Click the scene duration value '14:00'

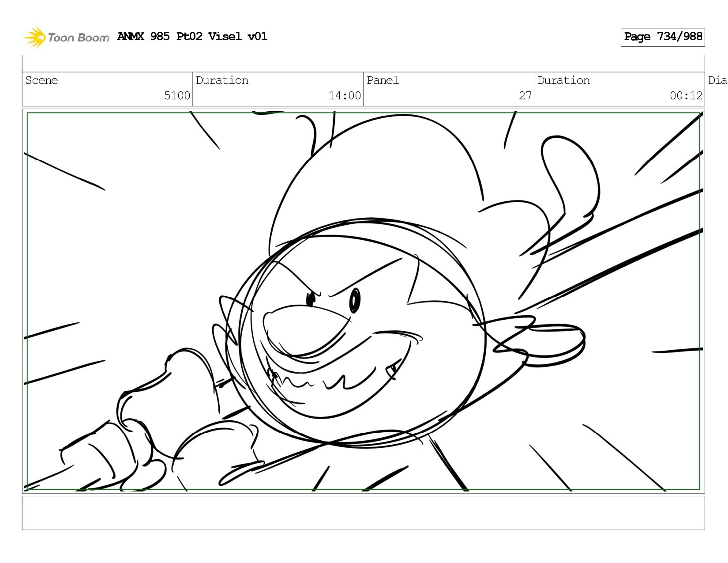click(x=345, y=96)
